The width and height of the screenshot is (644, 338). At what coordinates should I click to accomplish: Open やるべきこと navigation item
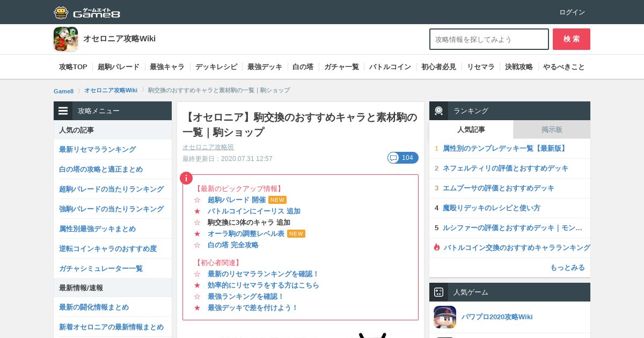coord(564,67)
